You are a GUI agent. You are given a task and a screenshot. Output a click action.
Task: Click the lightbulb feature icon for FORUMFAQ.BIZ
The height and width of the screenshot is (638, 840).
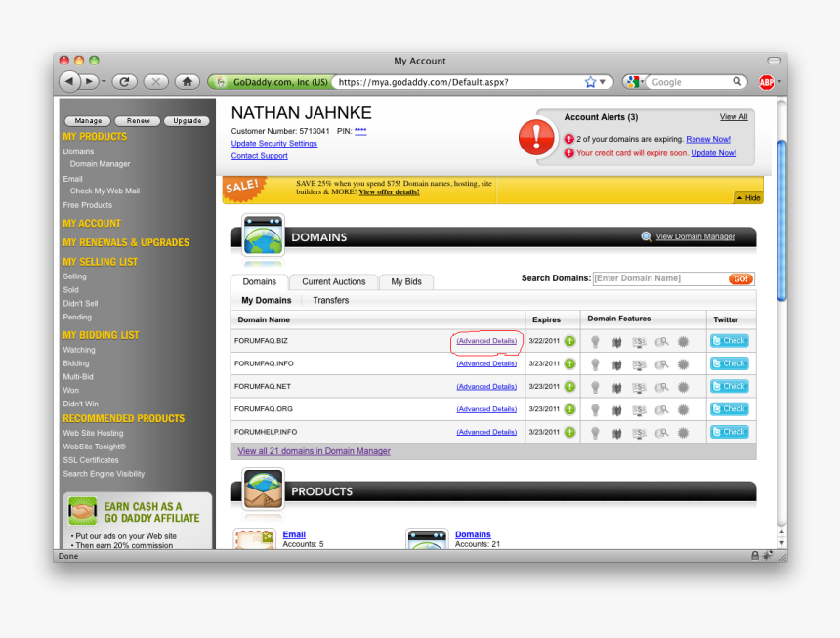(x=595, y=342)
